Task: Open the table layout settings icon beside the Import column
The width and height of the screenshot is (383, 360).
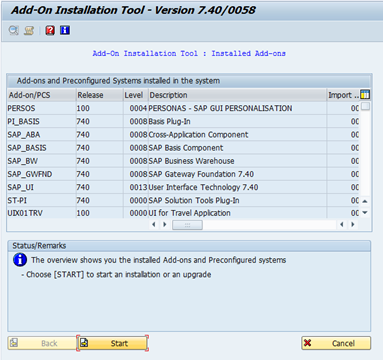Action: [365, 95]
